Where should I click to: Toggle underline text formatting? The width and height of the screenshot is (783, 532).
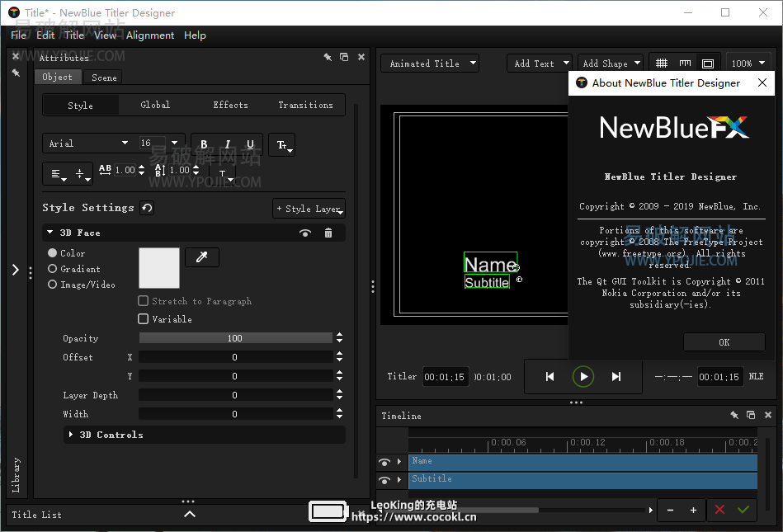[250, 144]
